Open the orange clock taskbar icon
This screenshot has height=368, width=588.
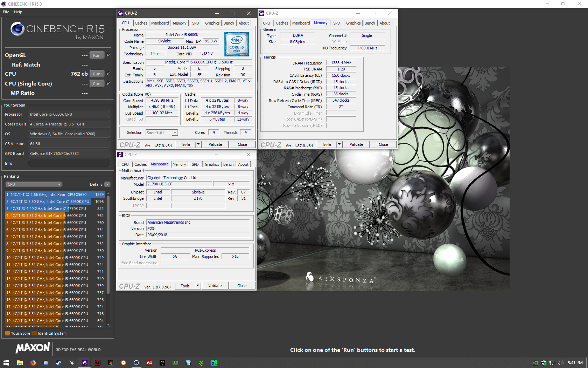124,363
